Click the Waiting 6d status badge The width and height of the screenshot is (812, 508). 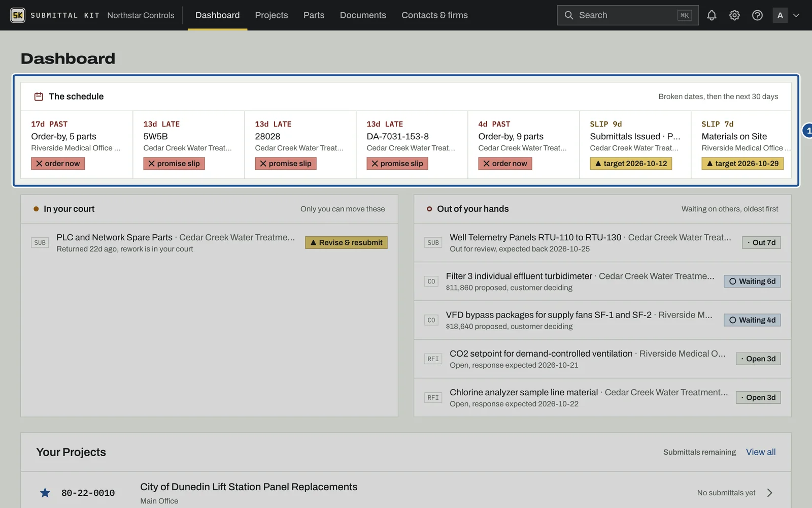coord(752,281)
